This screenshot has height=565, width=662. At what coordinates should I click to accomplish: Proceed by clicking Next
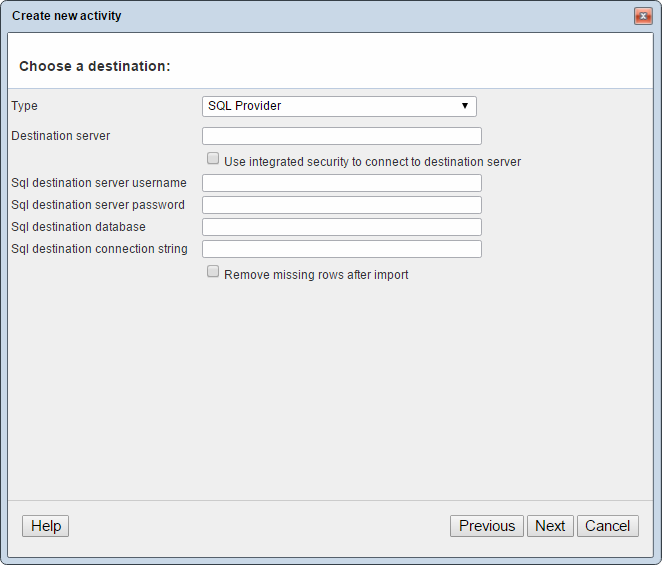(x=550, y=526)
